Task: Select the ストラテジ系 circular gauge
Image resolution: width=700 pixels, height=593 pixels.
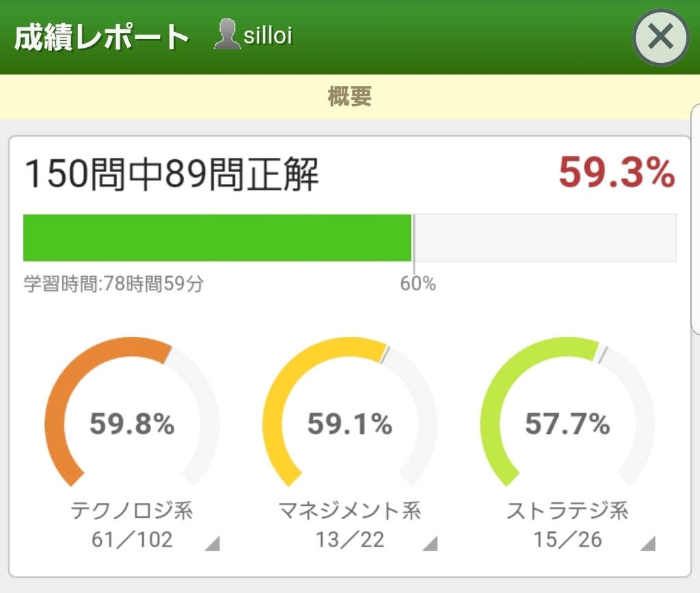Action: 569,424
